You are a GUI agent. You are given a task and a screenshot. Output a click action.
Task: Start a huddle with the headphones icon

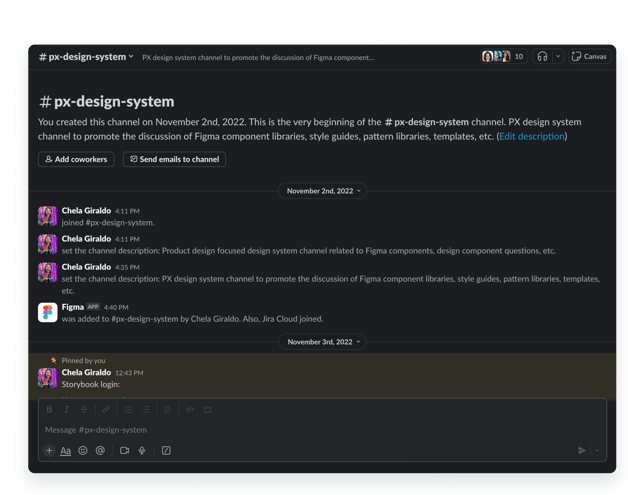click(542, 56)
